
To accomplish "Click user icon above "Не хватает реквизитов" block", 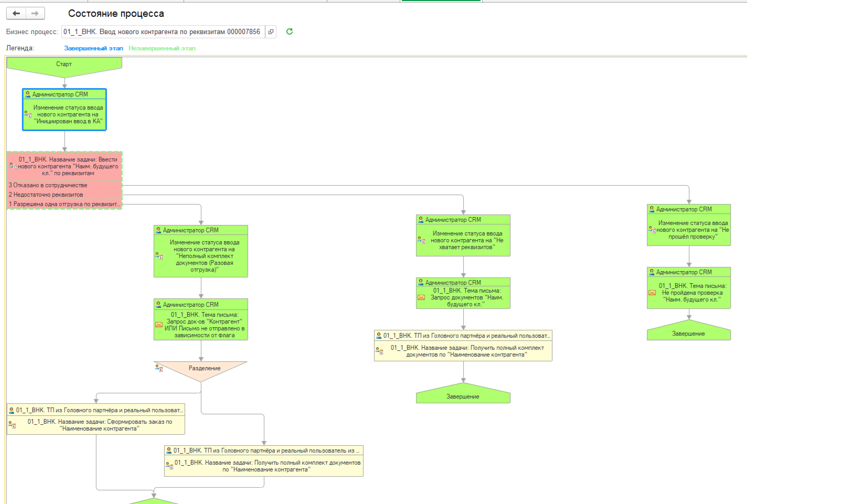I will [x=421, y=219].
